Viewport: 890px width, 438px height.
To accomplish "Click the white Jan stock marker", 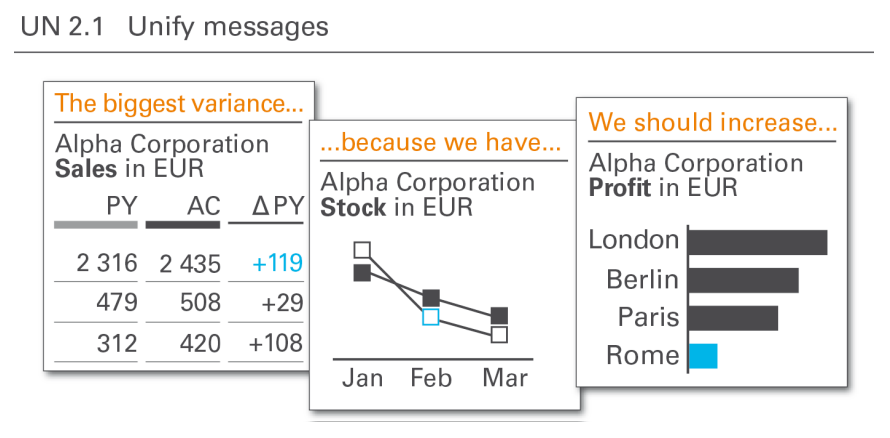I will (362, 250).
